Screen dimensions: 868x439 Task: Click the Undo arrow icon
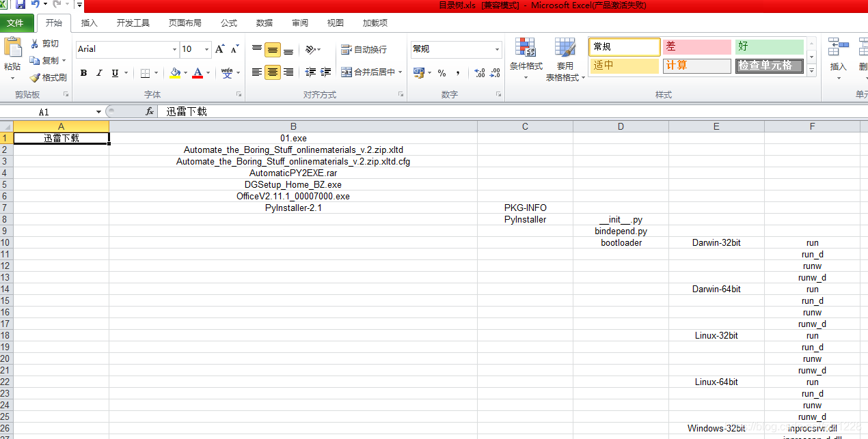click(35, 5)
